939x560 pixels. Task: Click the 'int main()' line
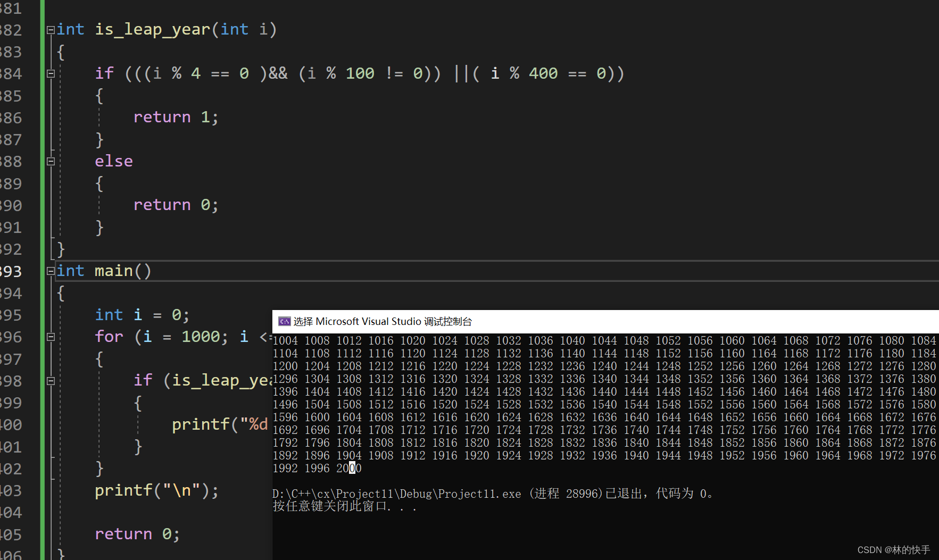[104, 271]
